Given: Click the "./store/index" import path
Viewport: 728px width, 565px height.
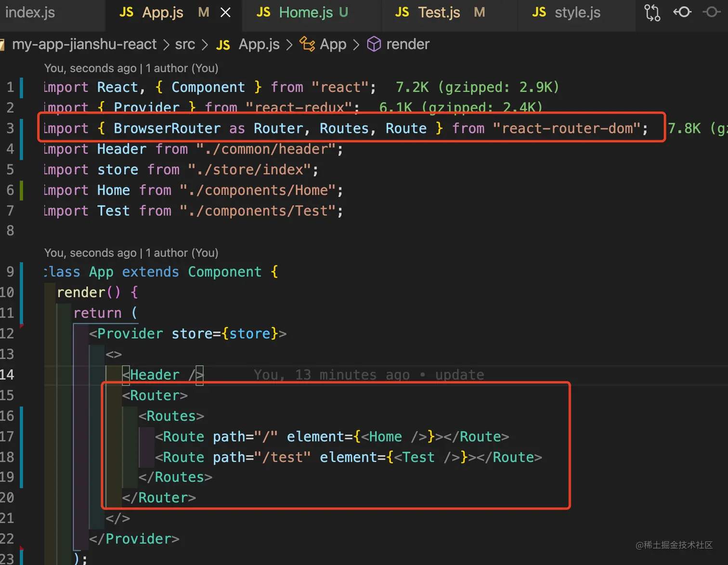Looking at the screenshot, I should coord(249,170).
